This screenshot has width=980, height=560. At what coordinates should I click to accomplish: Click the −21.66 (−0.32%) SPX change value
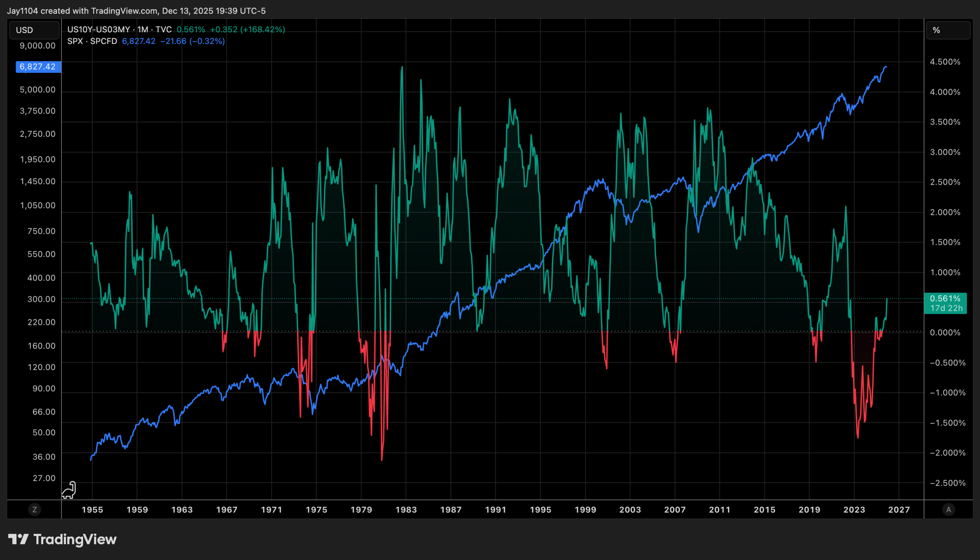(x=192, y=41)
